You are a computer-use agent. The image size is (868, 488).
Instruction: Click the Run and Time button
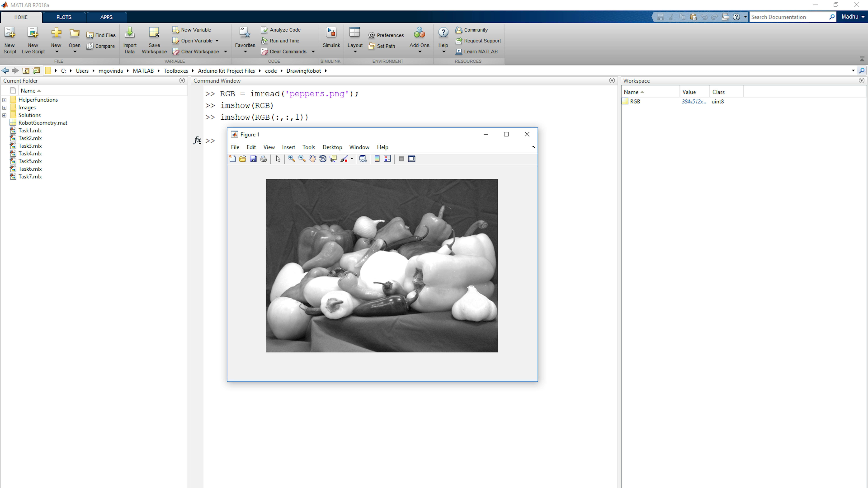280,41
